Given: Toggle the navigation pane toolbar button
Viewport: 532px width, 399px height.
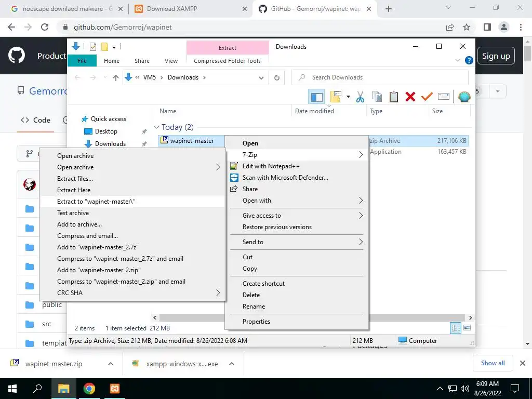Looking at the screenshot, I should (x=316, y=97).
